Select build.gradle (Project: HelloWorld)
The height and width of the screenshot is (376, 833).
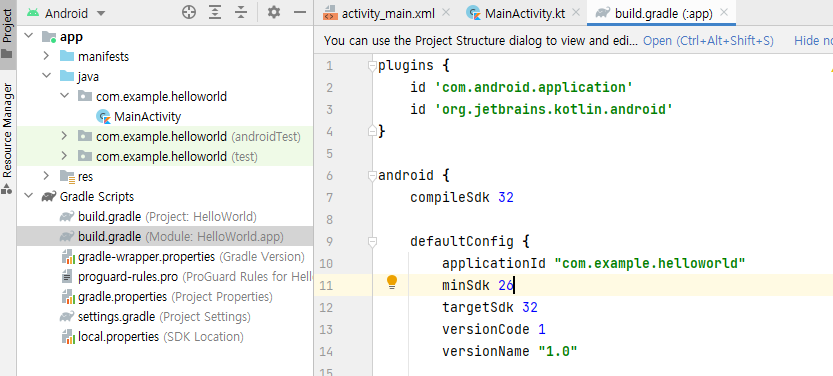click(x=167, y=217)
